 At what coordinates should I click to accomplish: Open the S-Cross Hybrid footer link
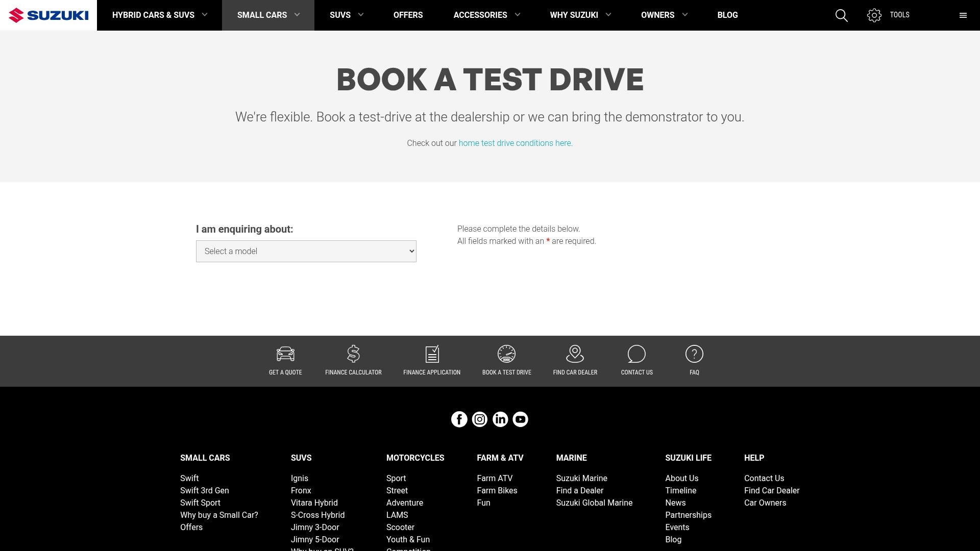(317, 515)
